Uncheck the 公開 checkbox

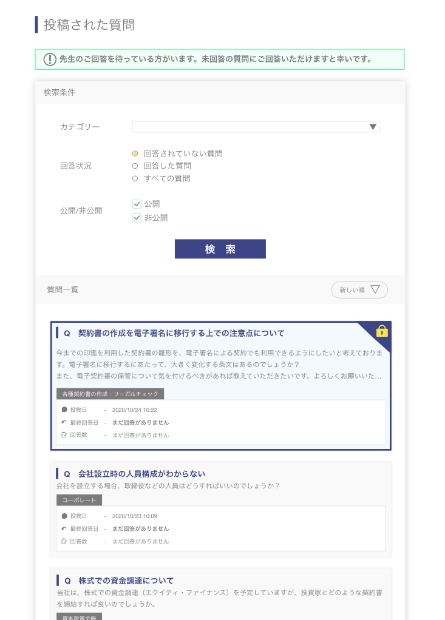136,204
